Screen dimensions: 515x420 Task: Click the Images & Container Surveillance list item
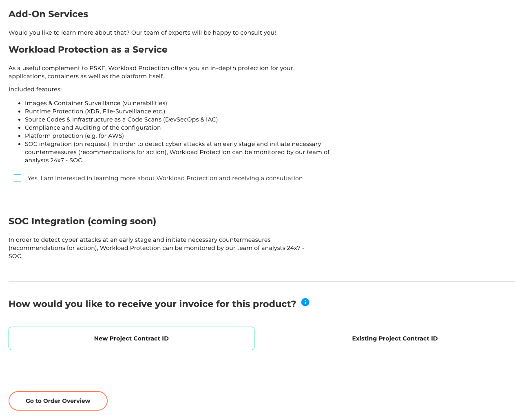pos(96,103)
